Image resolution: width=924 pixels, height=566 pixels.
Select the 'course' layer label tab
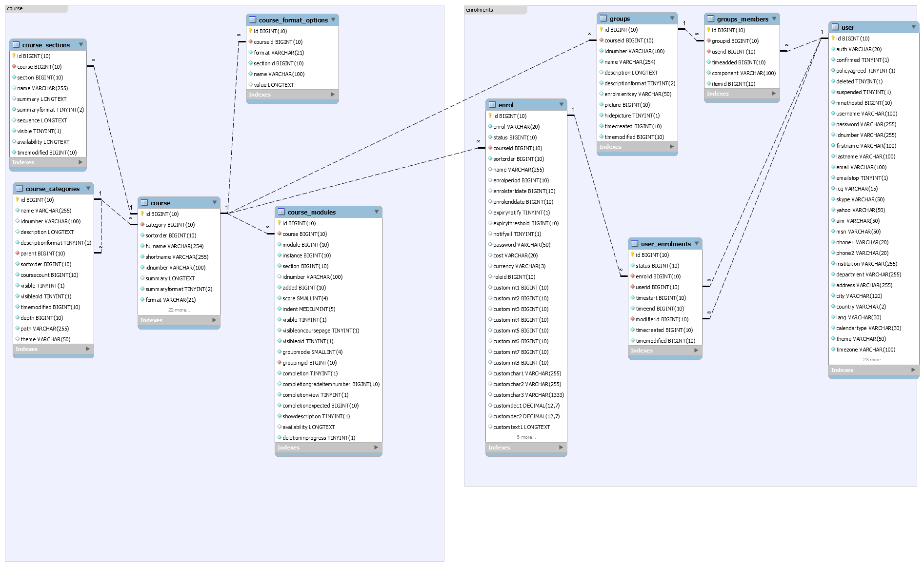(x=15, y=9)
